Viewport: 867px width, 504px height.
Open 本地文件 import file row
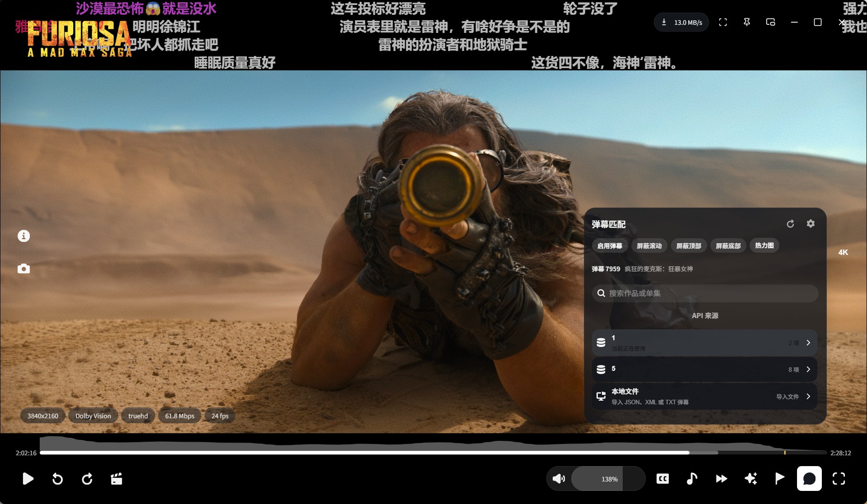704,397
